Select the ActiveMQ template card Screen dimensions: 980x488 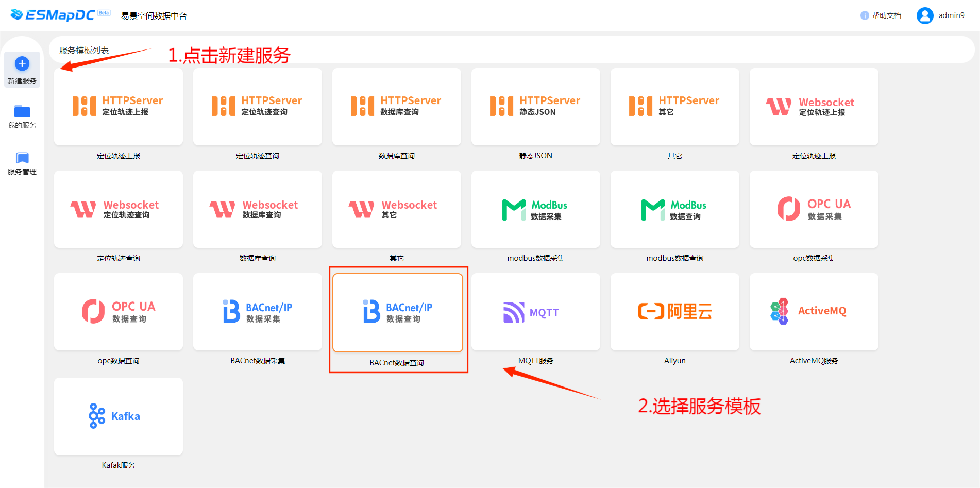(x=814, y=312)
